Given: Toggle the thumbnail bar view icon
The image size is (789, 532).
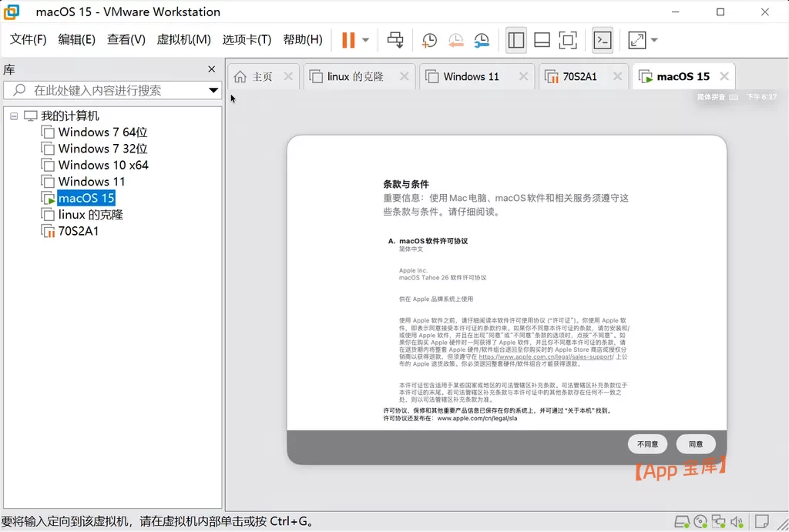Looking at the screenshot, I should pos(542,40).
